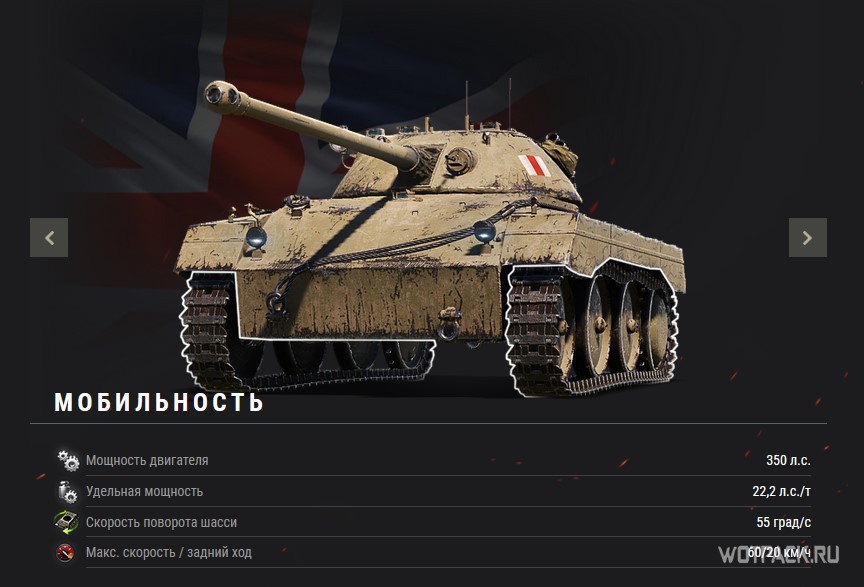This screenshot has width=864, height=587.
Task: Click the 350 л.с. value
Action: tap(788, 460)
